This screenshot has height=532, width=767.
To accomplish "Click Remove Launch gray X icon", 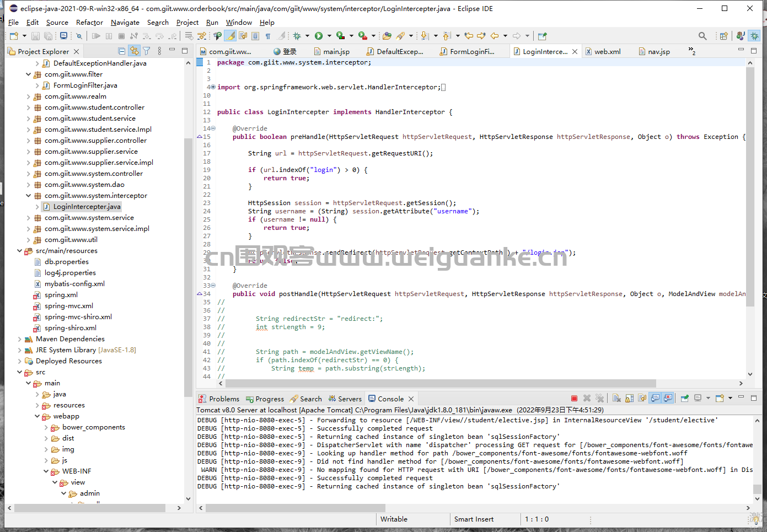I will click(x=587, y=398).
